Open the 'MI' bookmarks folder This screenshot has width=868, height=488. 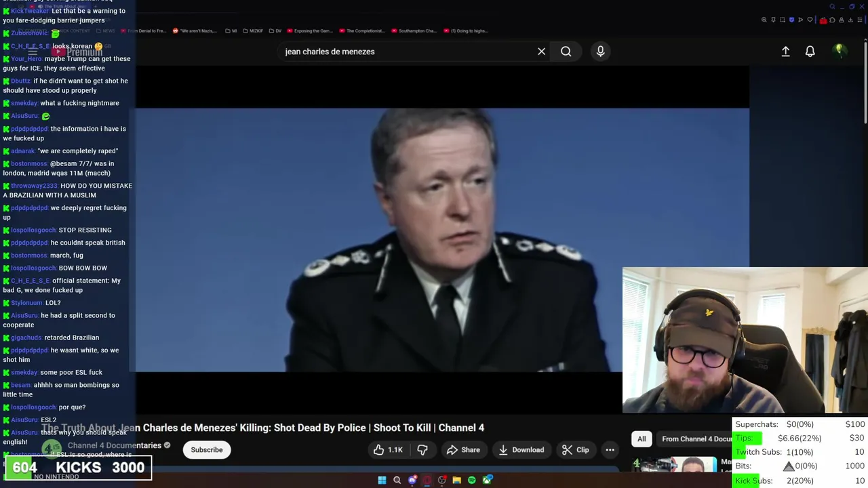231,30
